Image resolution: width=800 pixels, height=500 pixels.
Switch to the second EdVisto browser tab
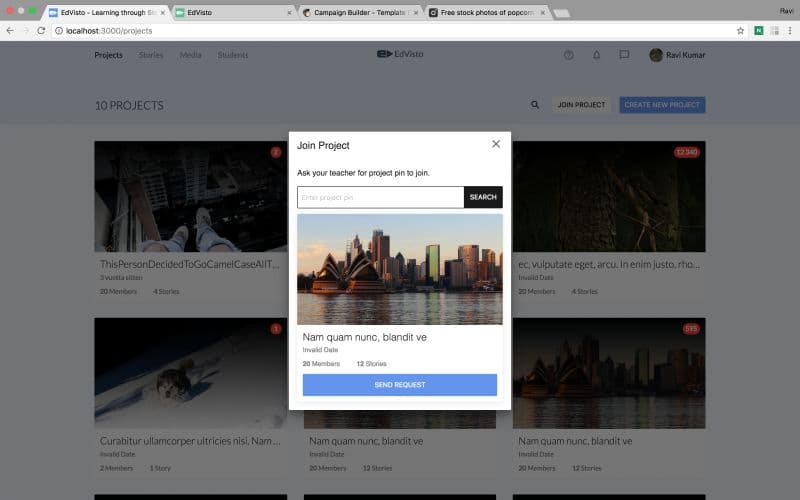point(233,12)
